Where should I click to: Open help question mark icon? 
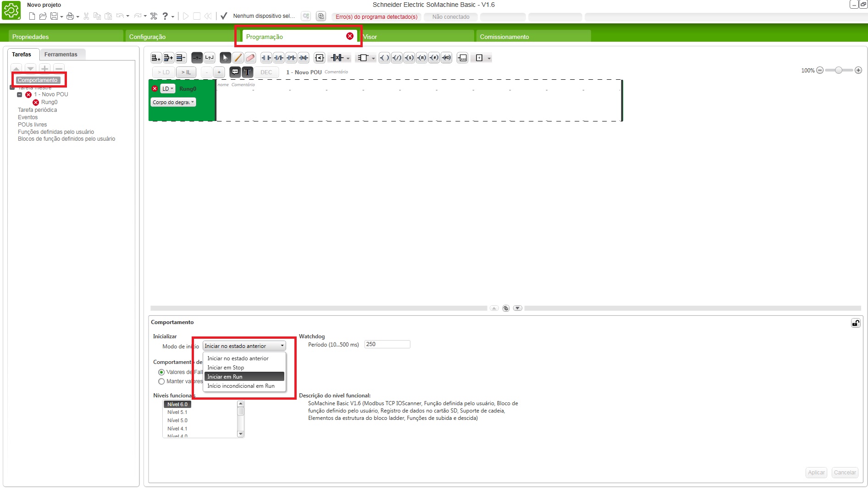(x=165, y=16)
